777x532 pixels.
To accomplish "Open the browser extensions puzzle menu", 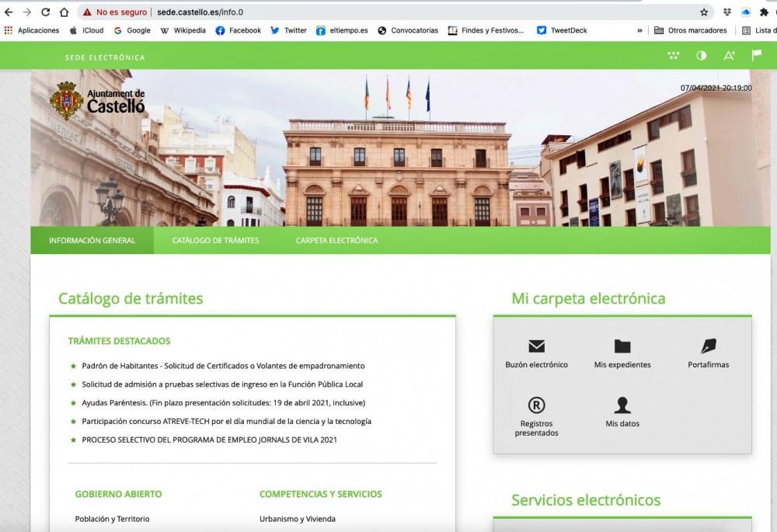I will tap(765, 12).
